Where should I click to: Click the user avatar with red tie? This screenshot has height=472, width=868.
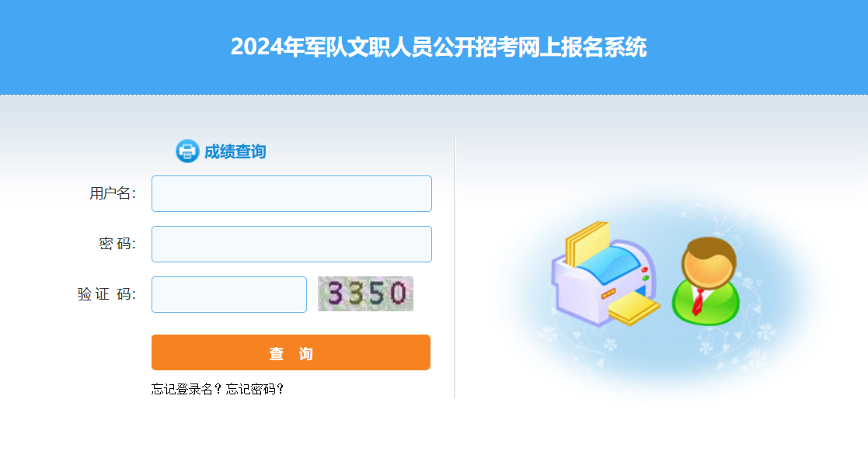[x=706, y=281]
